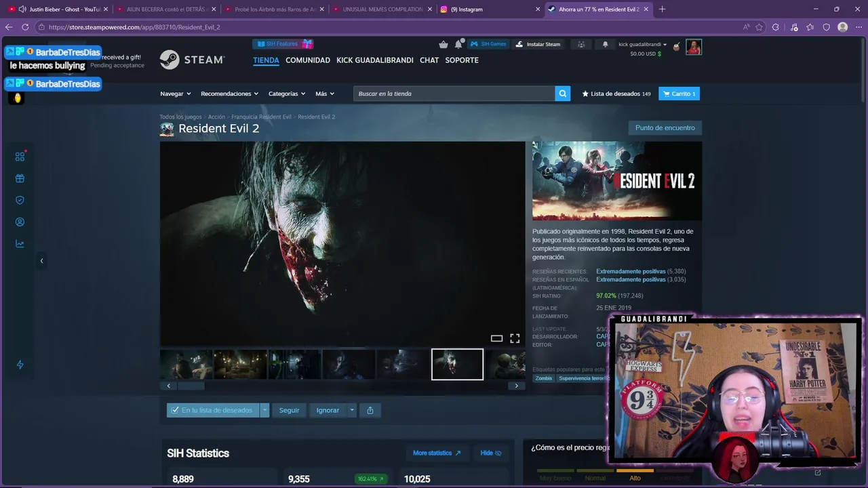Select the highlighted zombie face thumbnail
Screen dimensions: 868x488
(458, 365)
